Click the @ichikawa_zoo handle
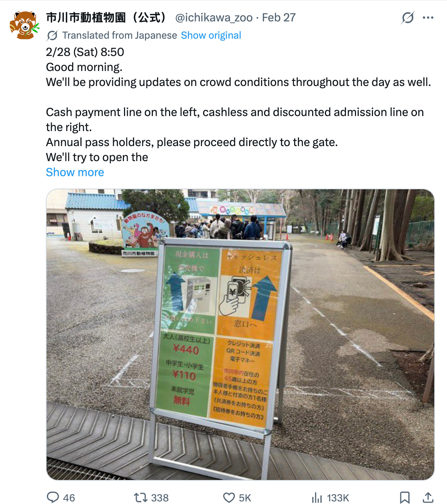This screenshot has width=447, height=504. (214, 18)
